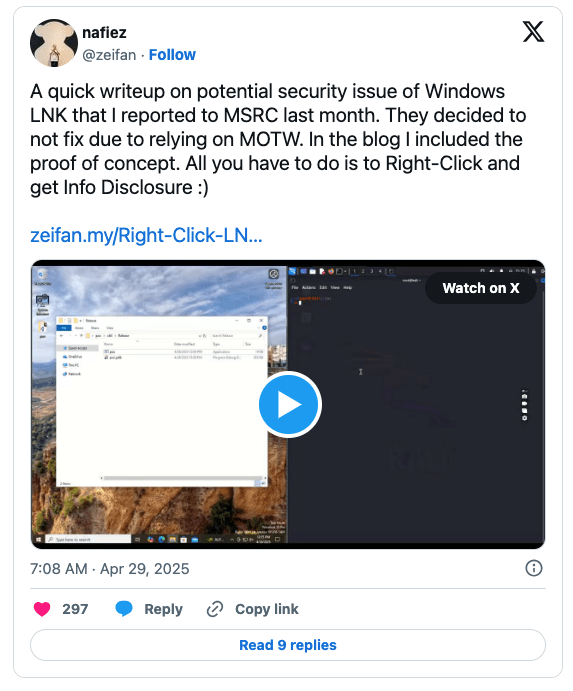Play the embedded video
The image size is (573, 691).
[290, 405]
